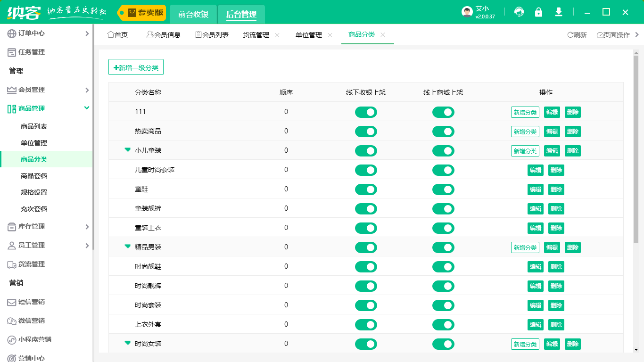Collapse the 精品男装 category
This screenshot has height=362, width=644.
coord(127,247)
